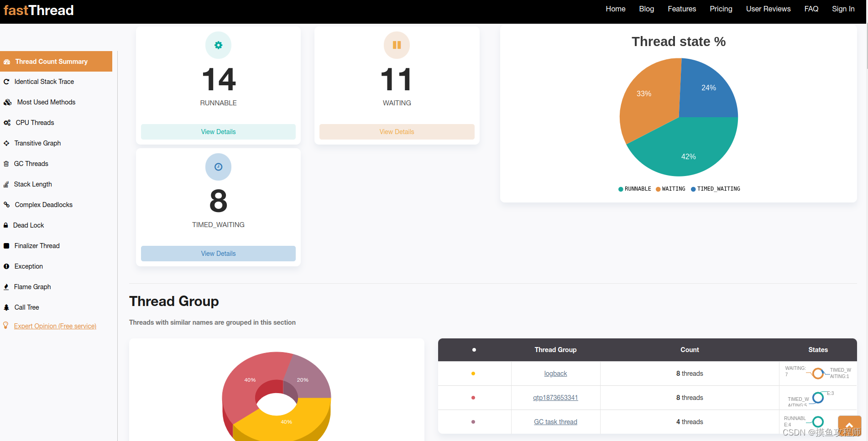Click the Transitive Graph icon
This screenshot has height=441, width=868.
click(x=6, y=143)
